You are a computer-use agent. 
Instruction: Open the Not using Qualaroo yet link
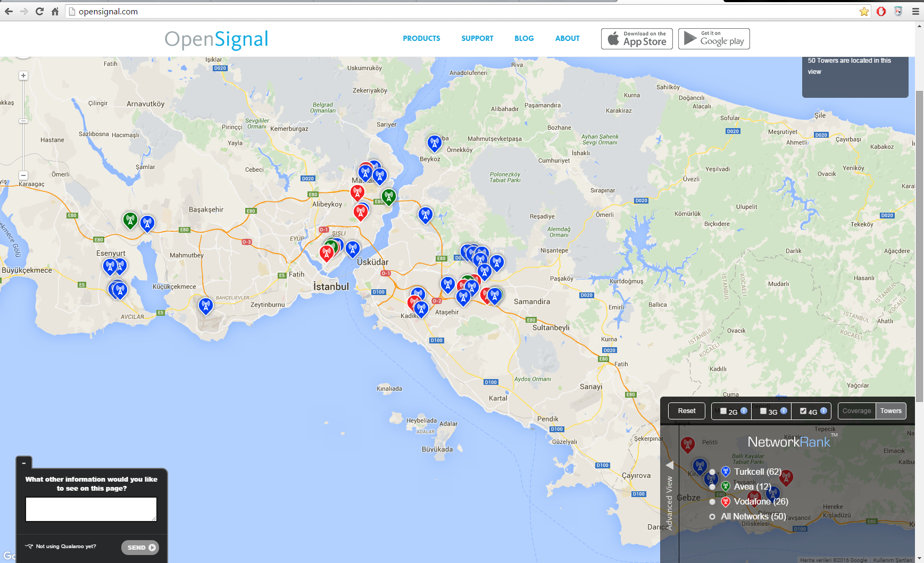(66, 546)
